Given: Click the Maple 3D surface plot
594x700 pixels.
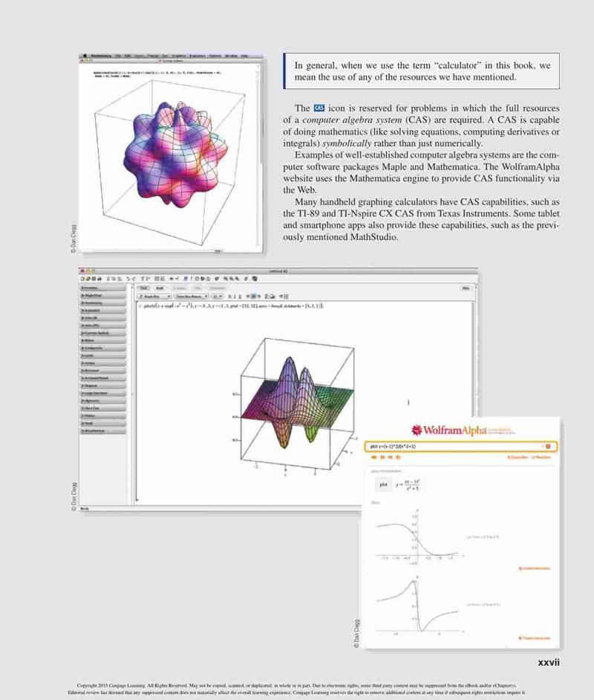Looking at the screenshot, I should pyautogui.click(x=296, y=404).
